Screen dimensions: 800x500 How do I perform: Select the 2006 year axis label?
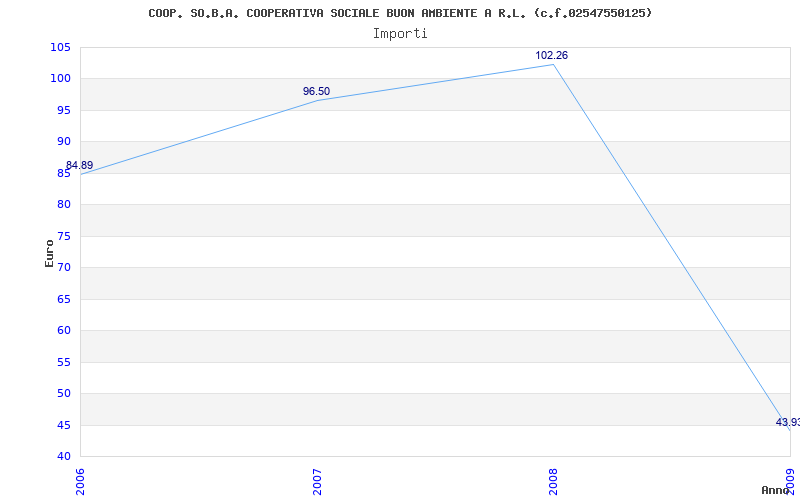tap(80, 482)
